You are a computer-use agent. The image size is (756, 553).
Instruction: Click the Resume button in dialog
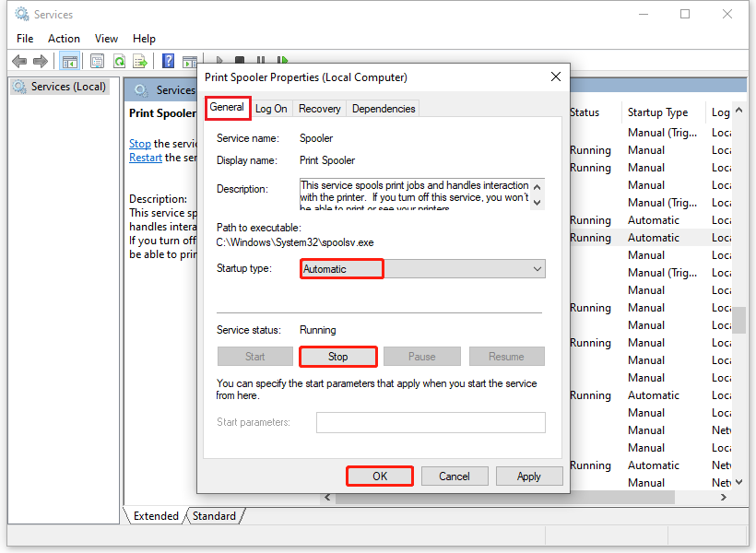(506, 357)
